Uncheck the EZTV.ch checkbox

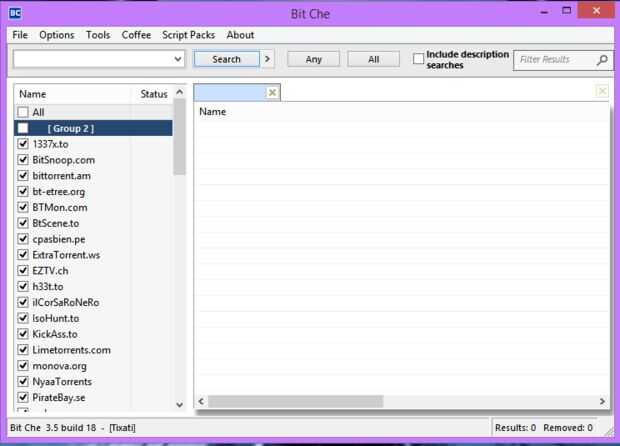[23, 270]
